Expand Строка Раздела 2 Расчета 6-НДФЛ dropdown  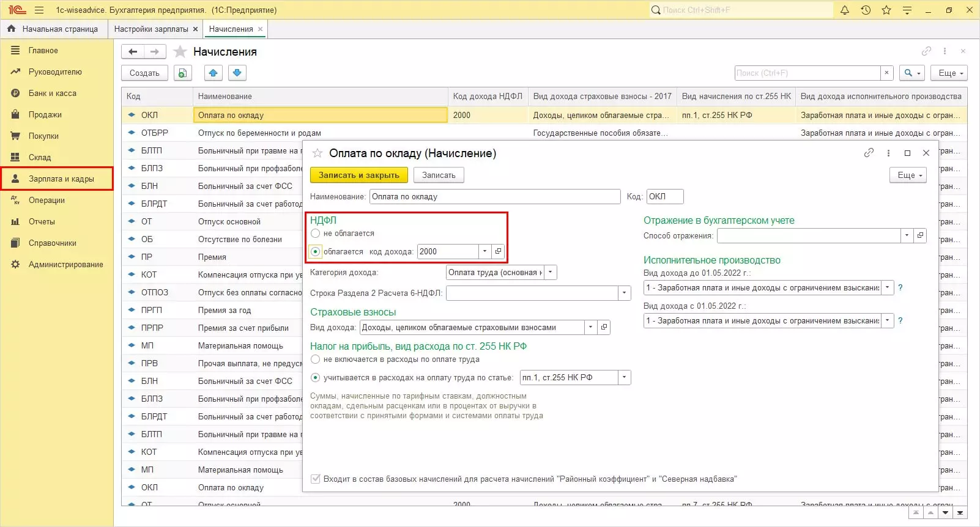tap(624, 293)
